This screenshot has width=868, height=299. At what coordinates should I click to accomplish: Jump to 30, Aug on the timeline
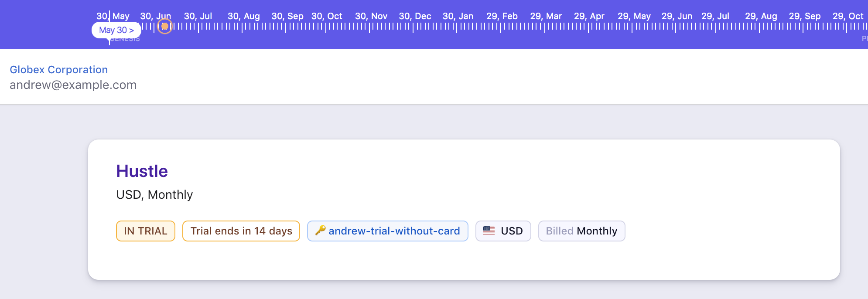click(x=243, y=17)
